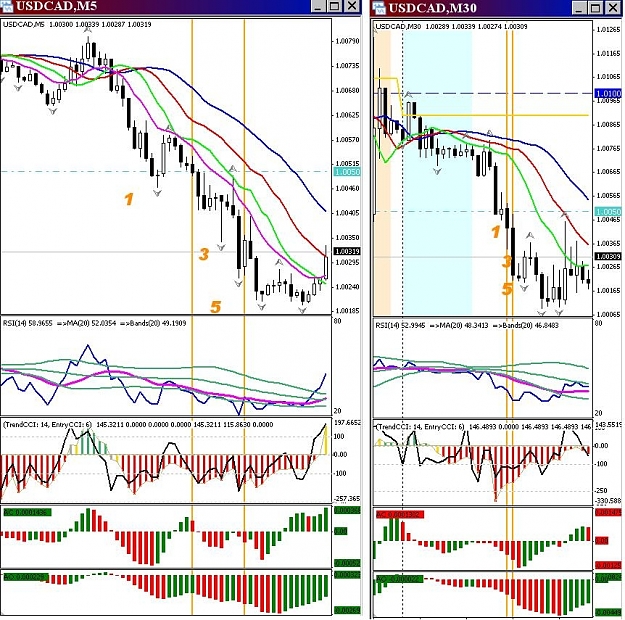The width and height of the screenshot is (625, 620).
Task: Click the USDCAD,M30 title bar text
Action: (x=432, y=8)
